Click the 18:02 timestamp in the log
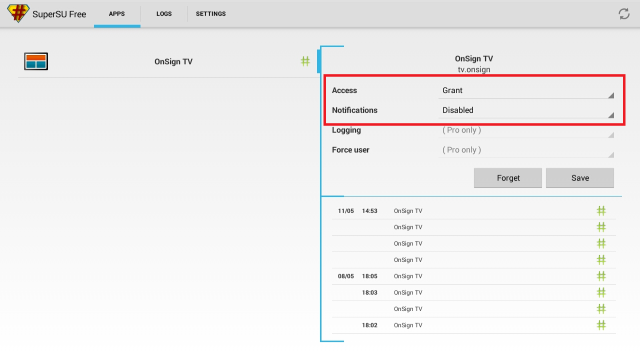This screenshot has width=640, height=360. click(369, 325)
